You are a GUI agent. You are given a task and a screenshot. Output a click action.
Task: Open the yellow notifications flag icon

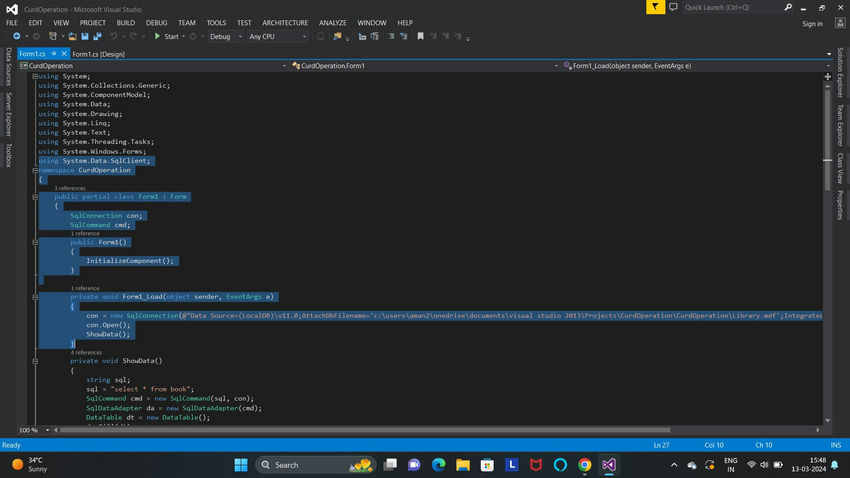click(x=655, y=7)
